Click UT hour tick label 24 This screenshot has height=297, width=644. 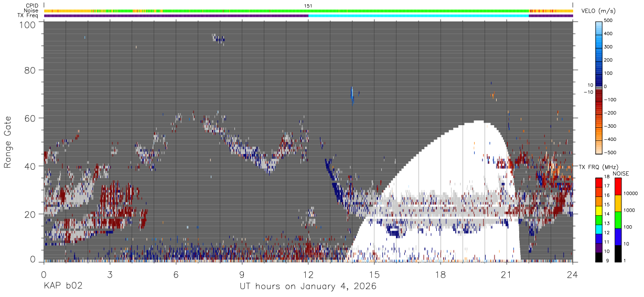(573, 274)
